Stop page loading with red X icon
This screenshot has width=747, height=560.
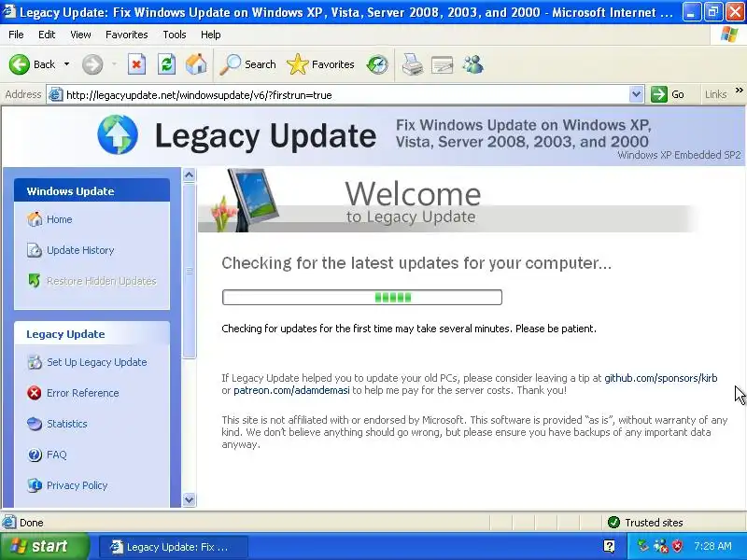pos(136,64)
